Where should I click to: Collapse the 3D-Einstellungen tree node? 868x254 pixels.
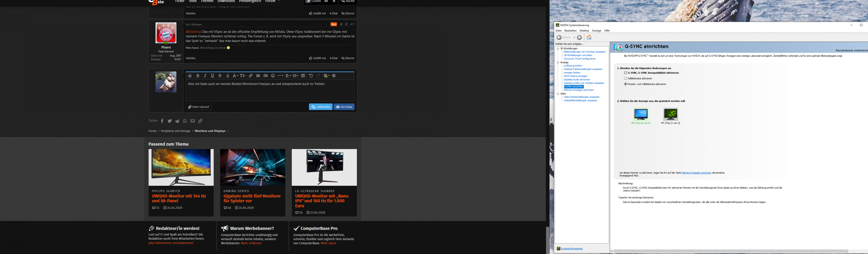(558, 49)
